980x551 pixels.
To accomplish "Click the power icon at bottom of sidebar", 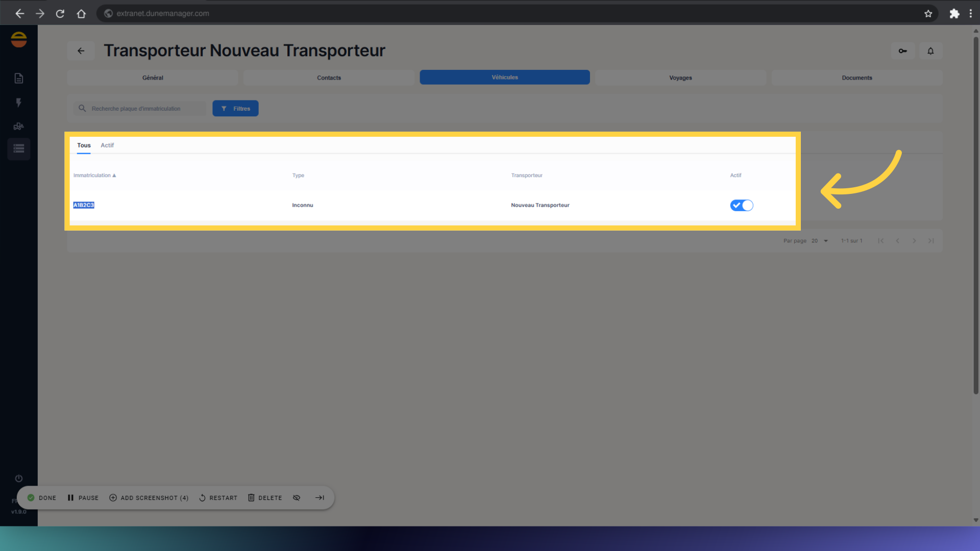I will [18, 478].
